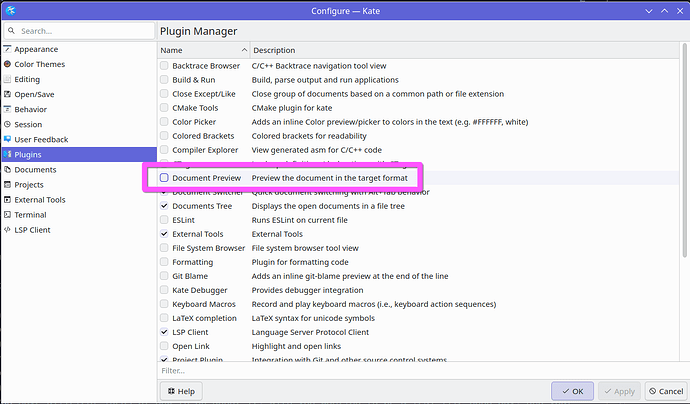Check the LaTeX completion plugin

pos(164,318)
